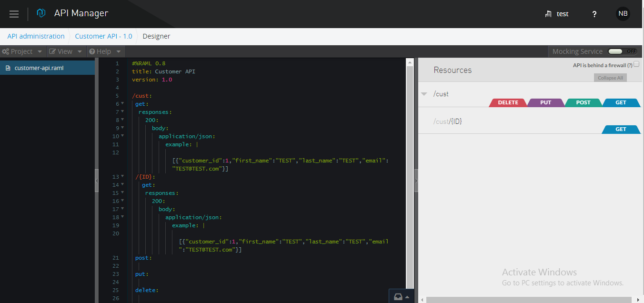The image size is (644, 303).
Task: Open the Project dropdown menu
Action: click(22, 51)
